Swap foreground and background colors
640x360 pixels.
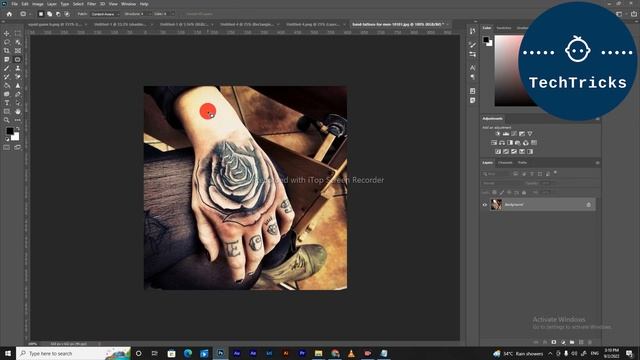coord(17,129)
